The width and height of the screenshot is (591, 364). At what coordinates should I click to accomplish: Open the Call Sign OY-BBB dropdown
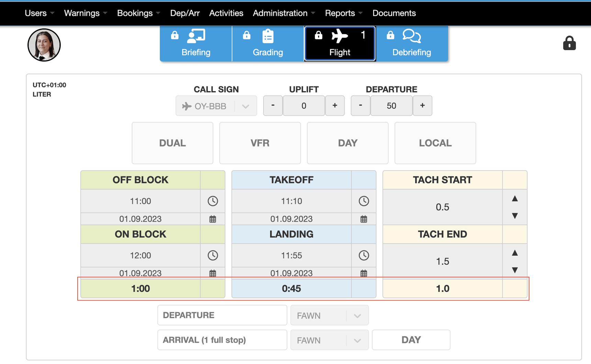click(216, 106)
